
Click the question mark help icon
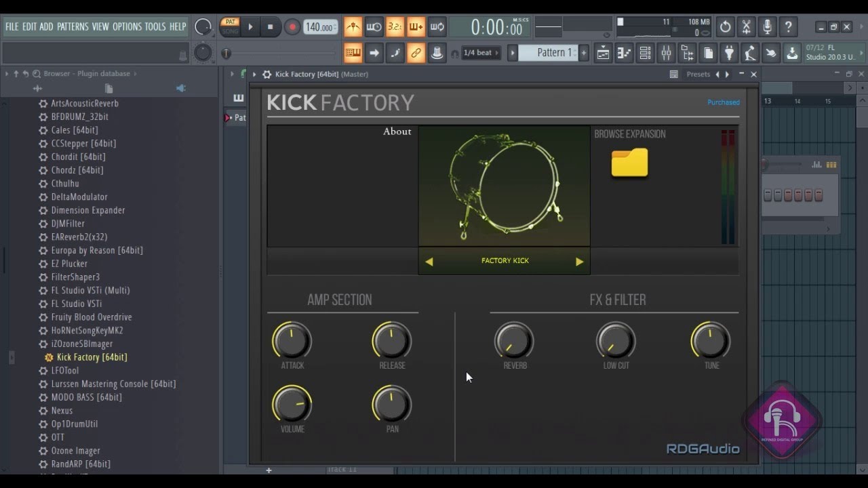[x=788, y=27]
